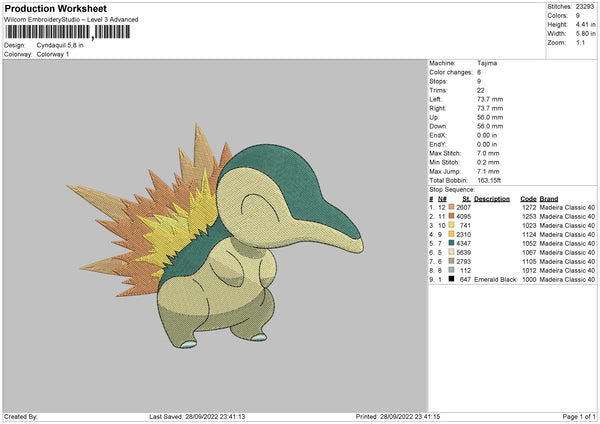The image size is (600, 424).
Task: Click the Machine value 'Tajima'
Action: pos(487,63)
